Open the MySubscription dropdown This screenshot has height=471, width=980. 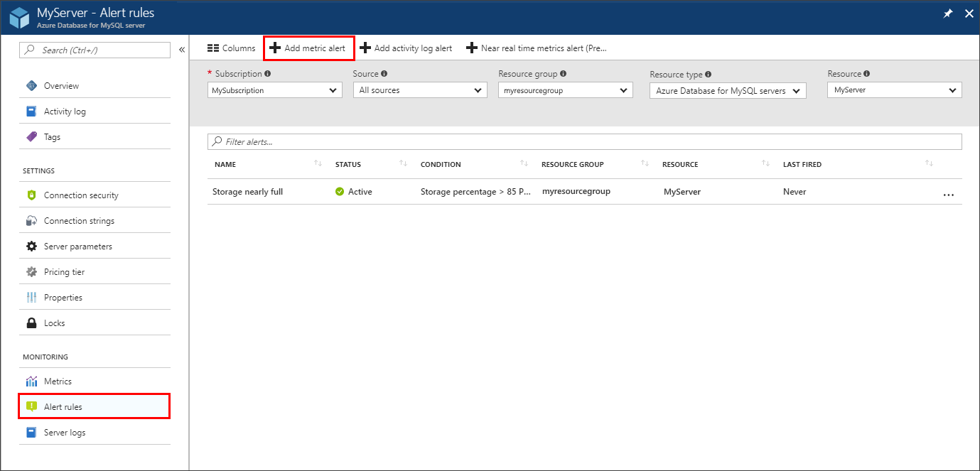(x=274, y=90)
